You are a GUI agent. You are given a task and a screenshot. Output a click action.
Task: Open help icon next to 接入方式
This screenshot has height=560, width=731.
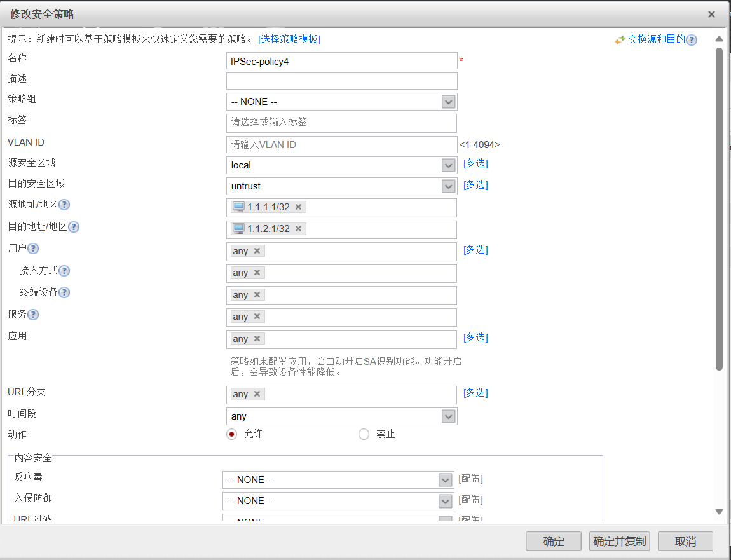[64, 271]
